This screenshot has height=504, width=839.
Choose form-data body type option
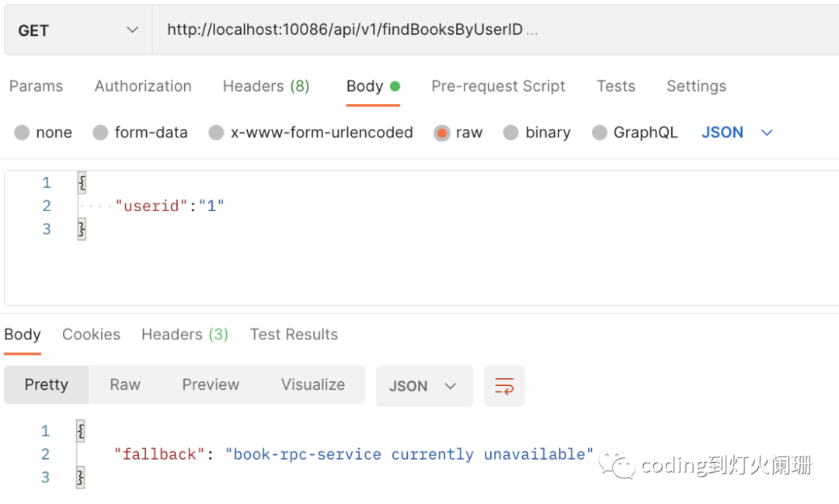(100, 133)
